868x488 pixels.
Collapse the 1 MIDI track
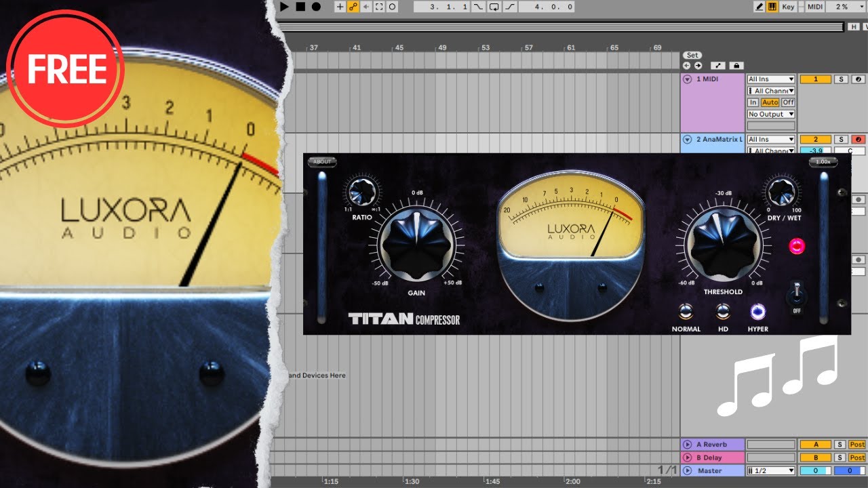click(x=687, y=79)
